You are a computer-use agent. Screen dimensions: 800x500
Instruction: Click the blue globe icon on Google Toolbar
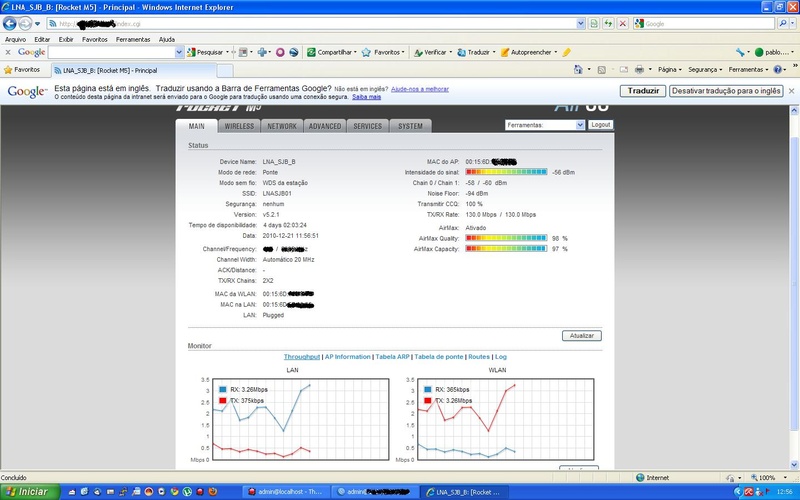pos(294,52)
